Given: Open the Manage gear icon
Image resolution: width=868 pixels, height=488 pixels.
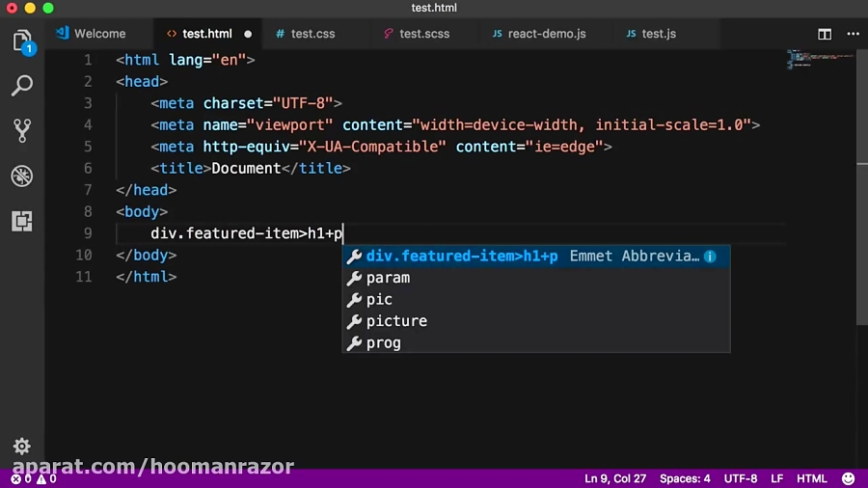Looking at the screenshot, I should (21, 447).
